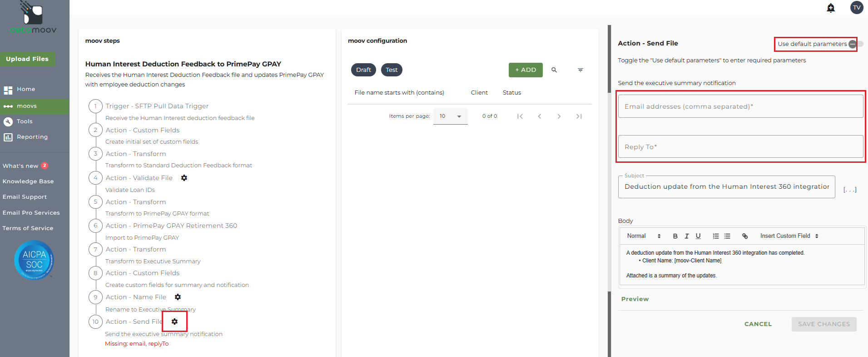Open settings gear for Send File step
868x357 pixels.
174,322
